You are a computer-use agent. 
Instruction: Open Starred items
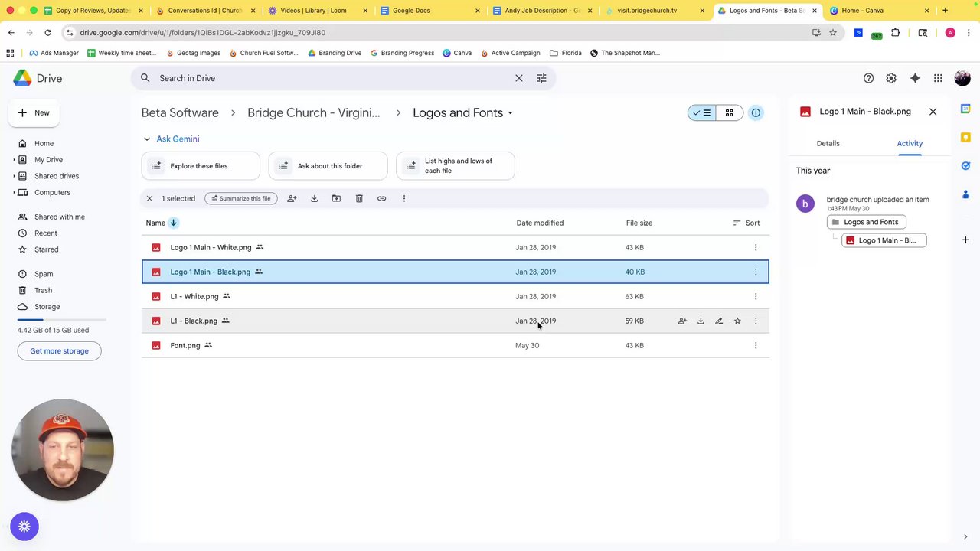[46, 249]
